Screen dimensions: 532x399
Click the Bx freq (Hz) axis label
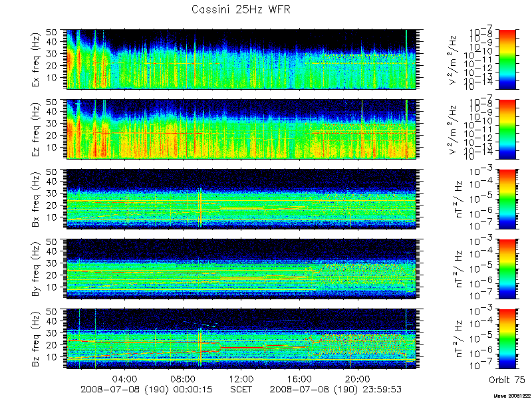(37, 199)
